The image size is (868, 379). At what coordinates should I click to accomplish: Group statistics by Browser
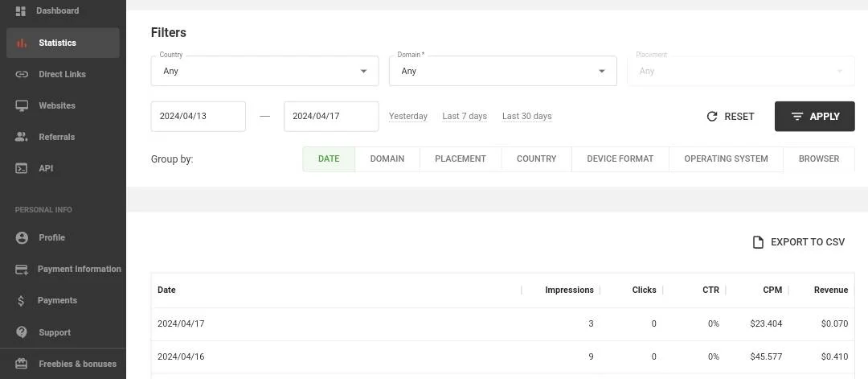coord(819,159)
